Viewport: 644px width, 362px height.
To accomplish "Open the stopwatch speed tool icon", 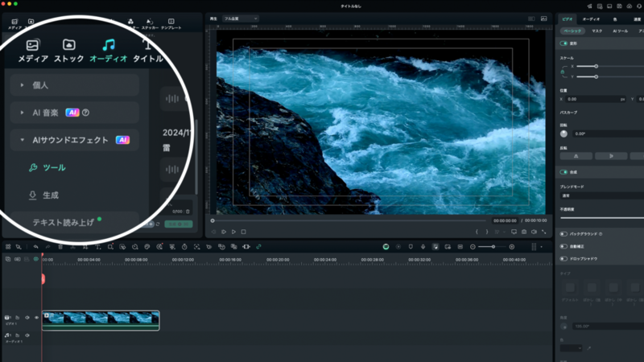I will click(x=184, y=247).
